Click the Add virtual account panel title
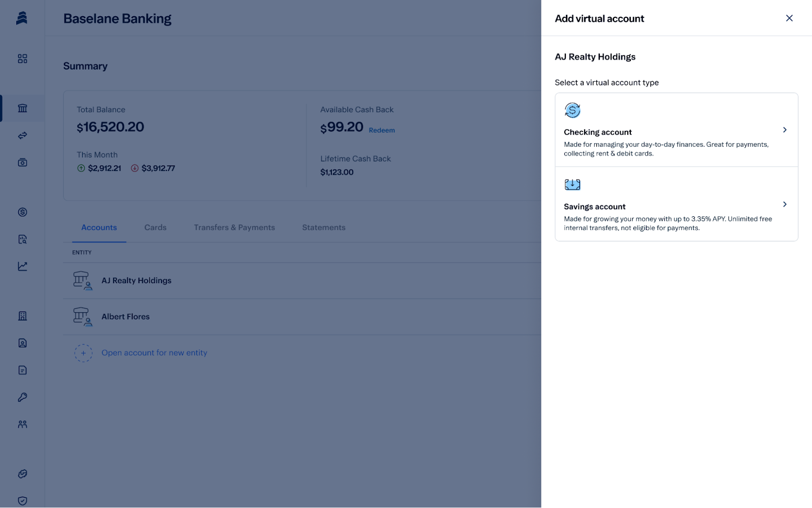Image resolution: width=812 pixels, height=508 pixels. pos(599,19)
